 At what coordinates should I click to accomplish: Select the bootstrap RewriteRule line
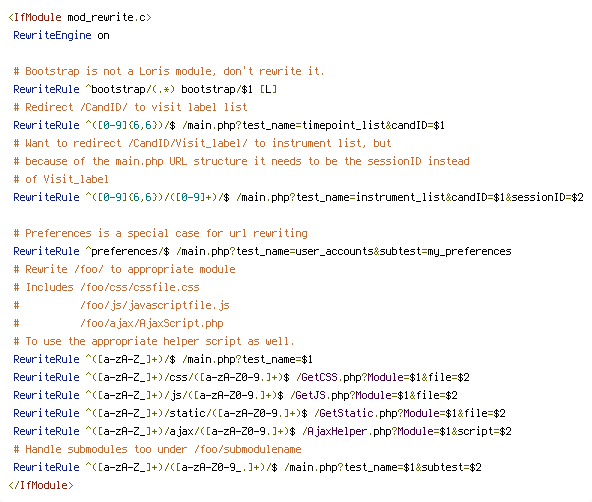(x=145, y=89)
